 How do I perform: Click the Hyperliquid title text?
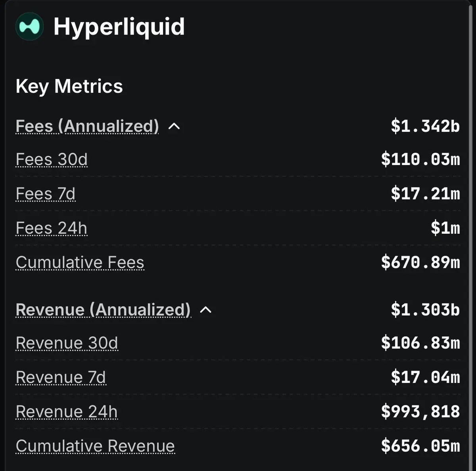point(119,27)
